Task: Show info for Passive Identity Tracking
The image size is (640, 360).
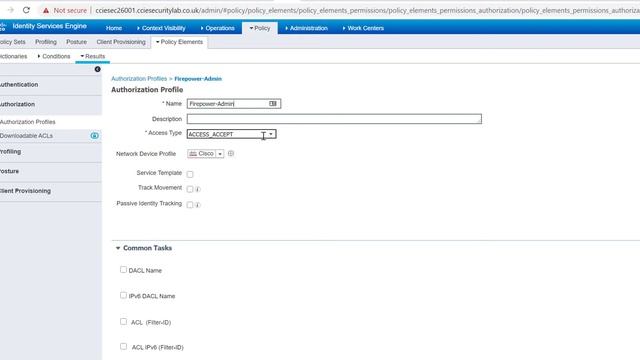Action: tap(198, 205)
